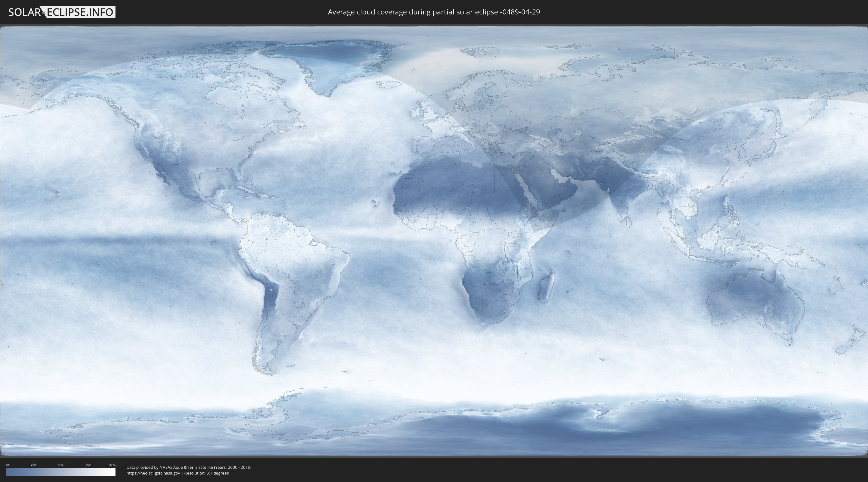Click the eclipse title text at top
Image resolution: width=868 pixels, height=482 pixels.
pos(434,12)
